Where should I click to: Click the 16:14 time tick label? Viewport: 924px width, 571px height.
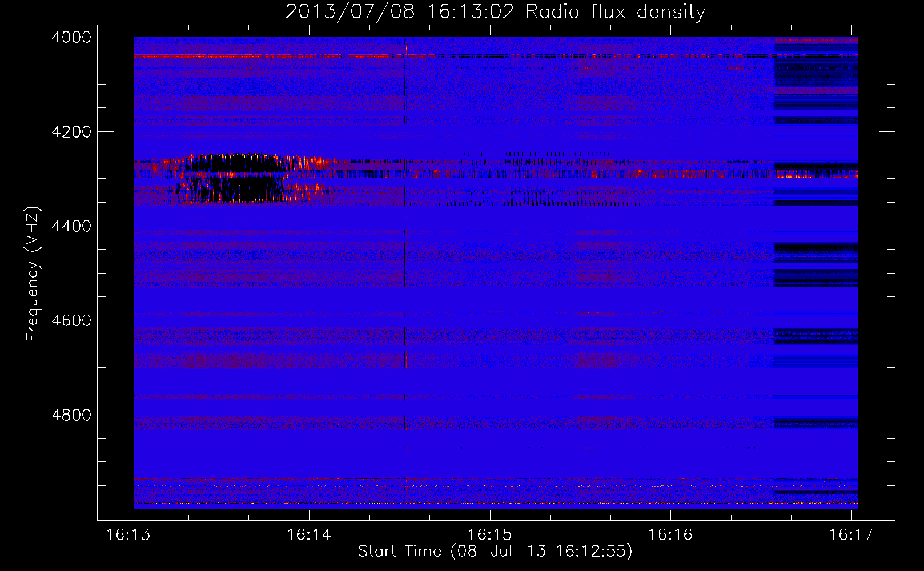coord(309,534)
